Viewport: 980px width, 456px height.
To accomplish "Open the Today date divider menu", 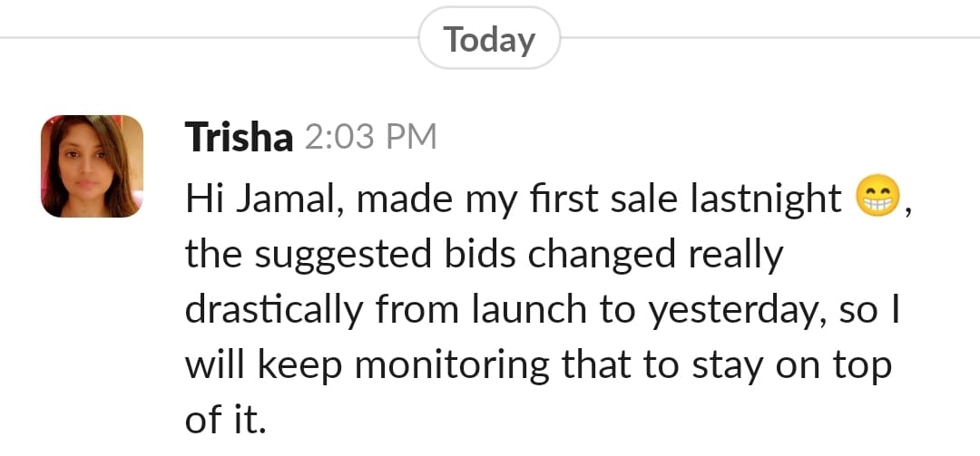I will point(490,39).
